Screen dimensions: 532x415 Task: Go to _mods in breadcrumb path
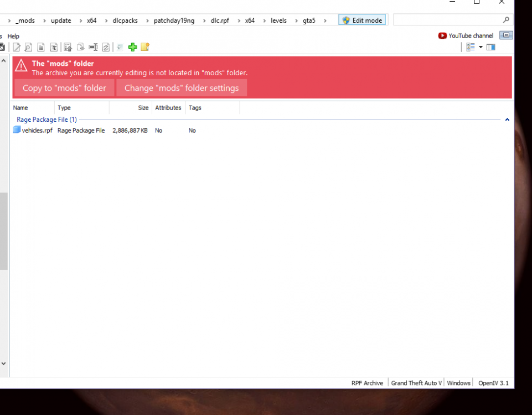point(25,20)
